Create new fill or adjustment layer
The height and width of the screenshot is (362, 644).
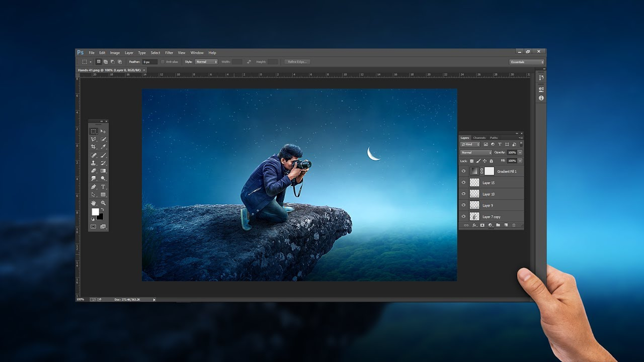click(491, 225)
